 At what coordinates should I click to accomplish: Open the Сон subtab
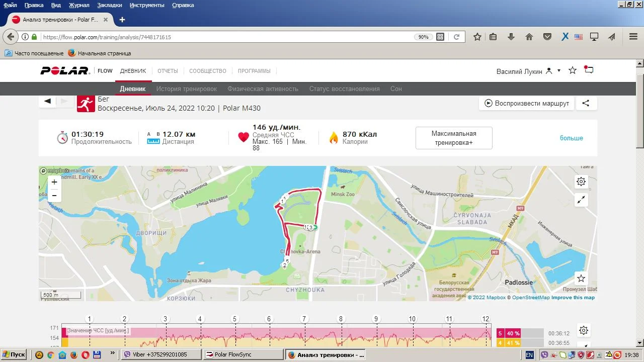[x=396, y=88]
